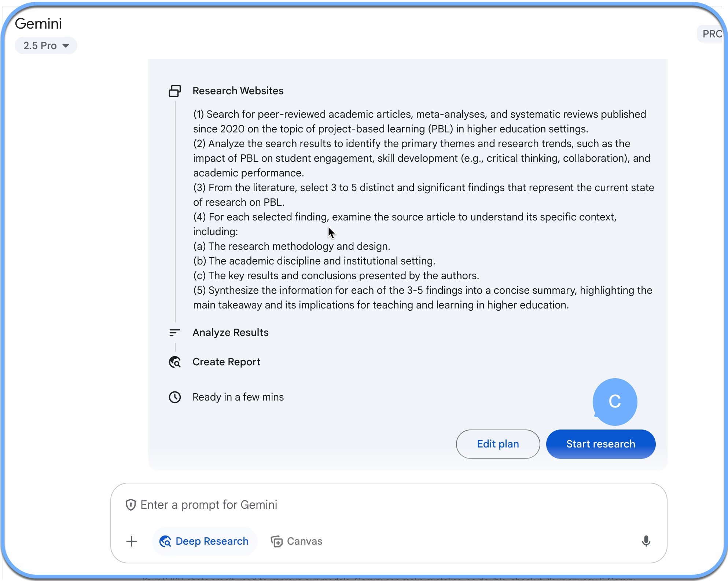
Task: Toggle the Deep Research mode chip
Action: click(x=205, y=541)
